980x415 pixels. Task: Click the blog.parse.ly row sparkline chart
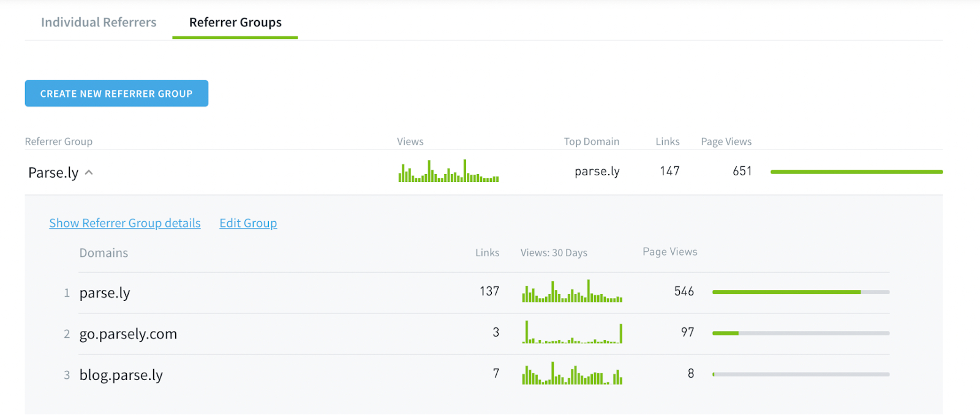click(x=572, y=373)
